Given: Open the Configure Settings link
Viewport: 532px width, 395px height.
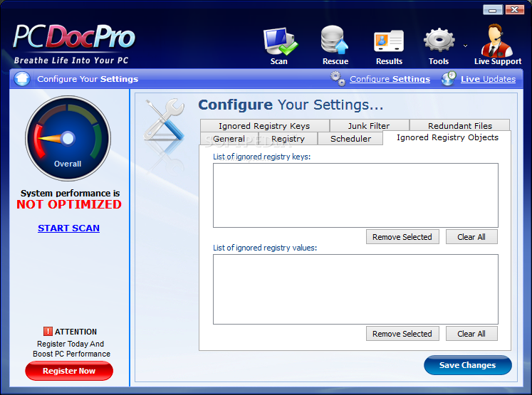Looking at the screenshot, I should [x=390, y=79].
